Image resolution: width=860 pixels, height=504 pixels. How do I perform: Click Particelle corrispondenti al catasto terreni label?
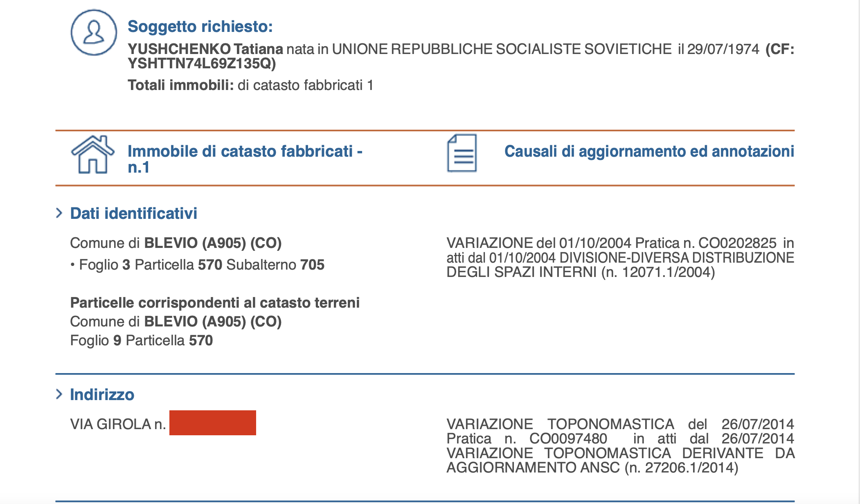215,303
